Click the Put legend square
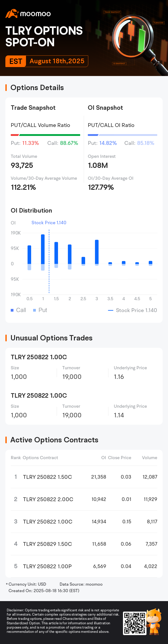Screen dimensions: 168x644 tap(34, 310)
